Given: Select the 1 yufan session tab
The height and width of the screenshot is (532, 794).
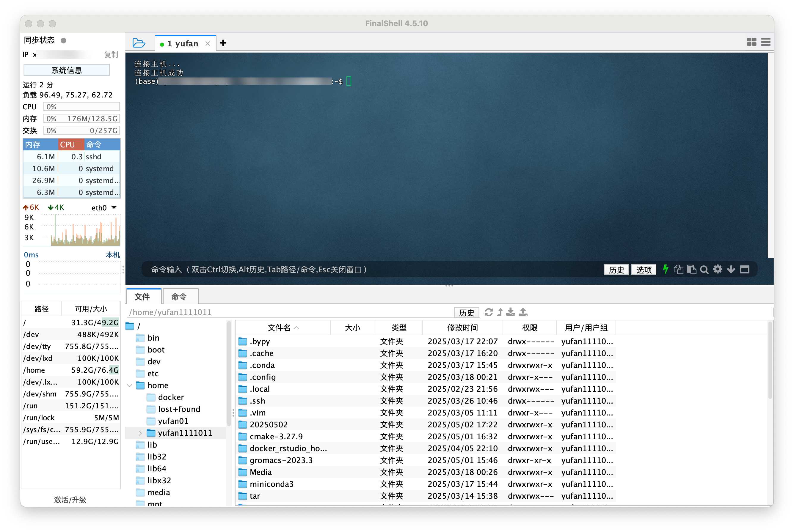Looking at the screenshot, I should [183, 44].
